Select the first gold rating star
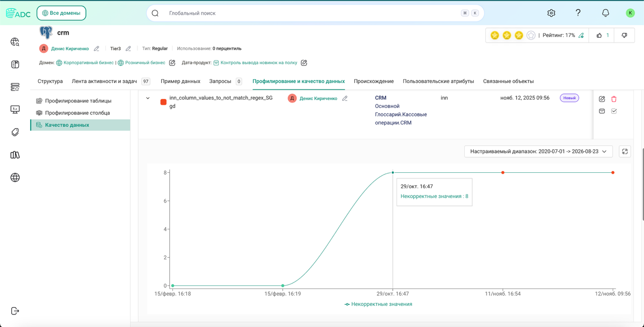Viewport: 644px width, 327px height. (495, 35)
